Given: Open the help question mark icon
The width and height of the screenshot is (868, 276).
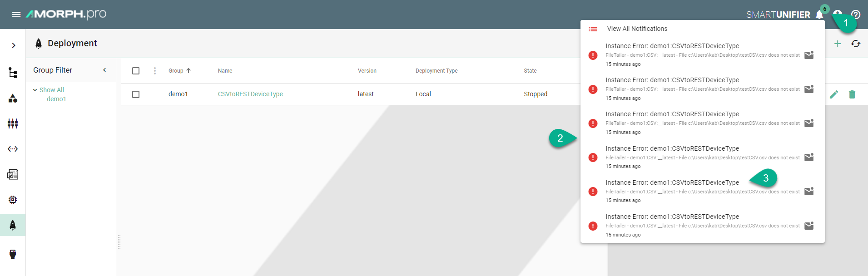Looking at the screenshot, I should (856, 15).
